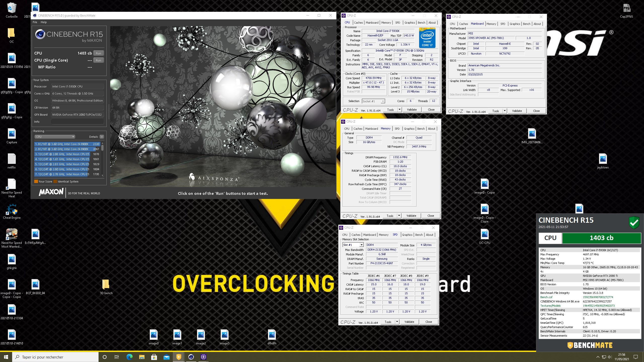Click the taskbar search box
Image resolution: width=644 pixels, height=362 pixels.
pos(55,357)
